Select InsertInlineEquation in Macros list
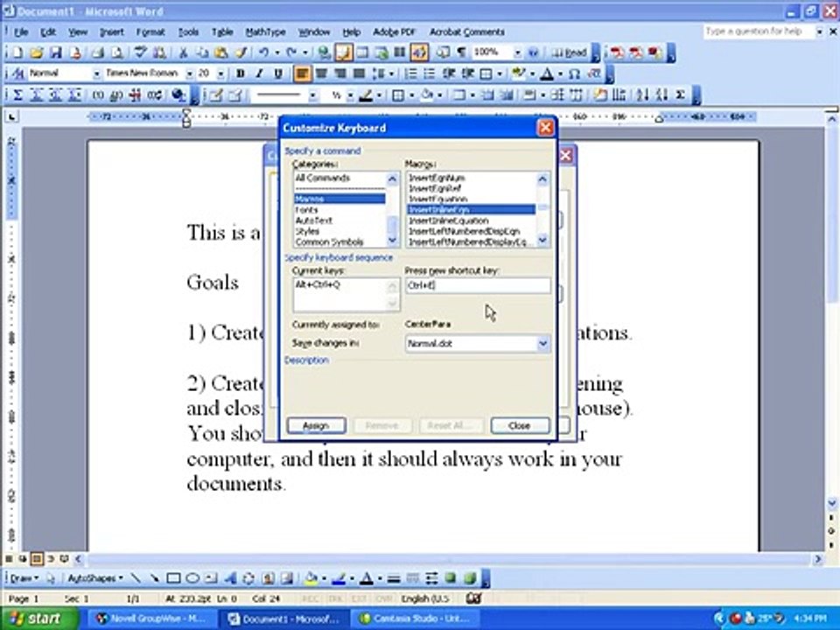840x630 pixels. tap(472, 220)
